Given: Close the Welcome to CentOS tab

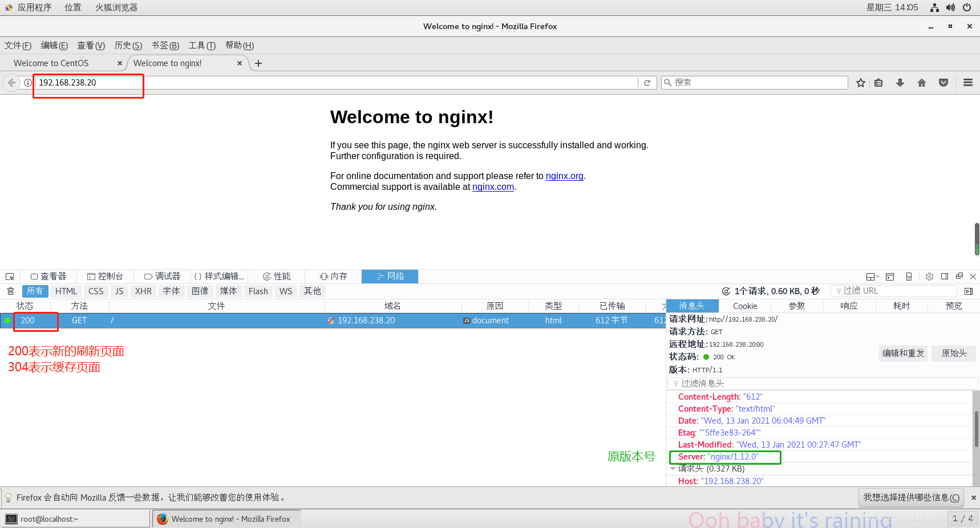Looking at the screenshot, I should point(119,63).
